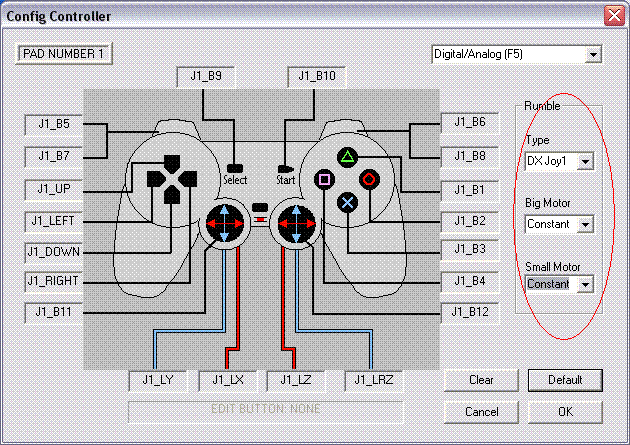Image resolution: width=630 pixels, height=445 pixels.
Task: Click the Select button on controller image
Action: [x=235, y=168]
